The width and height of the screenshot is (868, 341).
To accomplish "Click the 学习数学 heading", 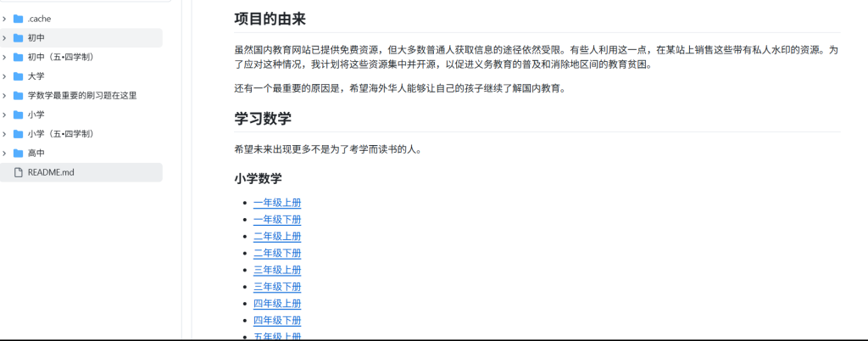I will click(x=263, y=119).
